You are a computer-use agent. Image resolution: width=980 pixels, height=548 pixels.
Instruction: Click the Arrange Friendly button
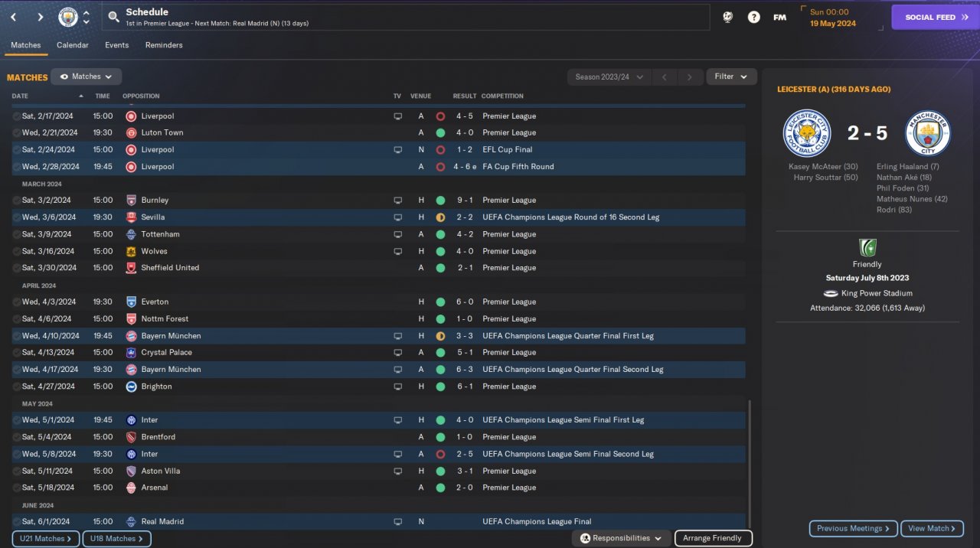[713, 538]
